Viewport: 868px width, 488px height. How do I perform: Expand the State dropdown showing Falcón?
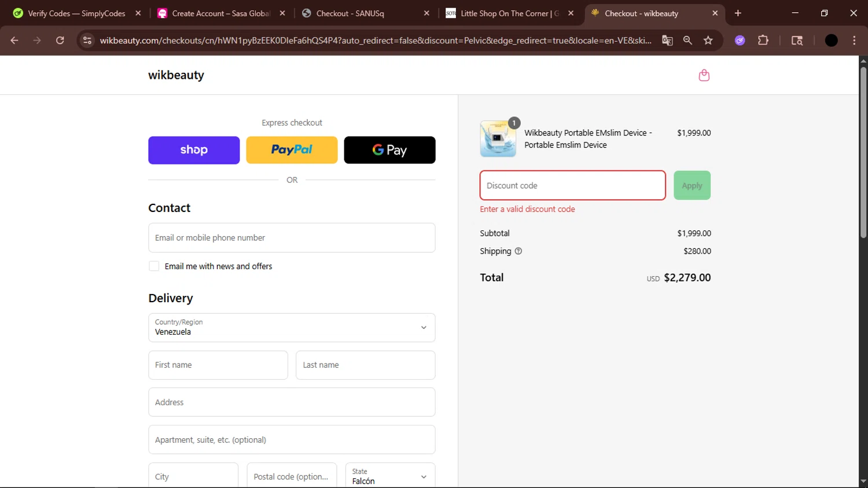[x=390, y=476]
